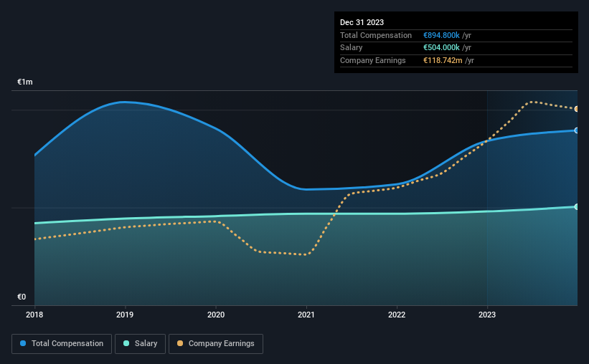The image size is (589, 364).
Task: Select the Total Compensation endpoint marker on chart
Action: pos(576,130)
